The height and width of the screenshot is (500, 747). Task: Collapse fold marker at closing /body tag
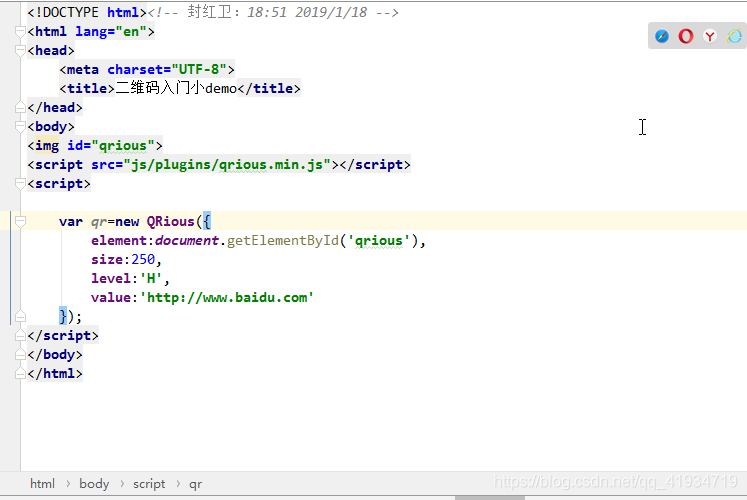click(20, 355)
